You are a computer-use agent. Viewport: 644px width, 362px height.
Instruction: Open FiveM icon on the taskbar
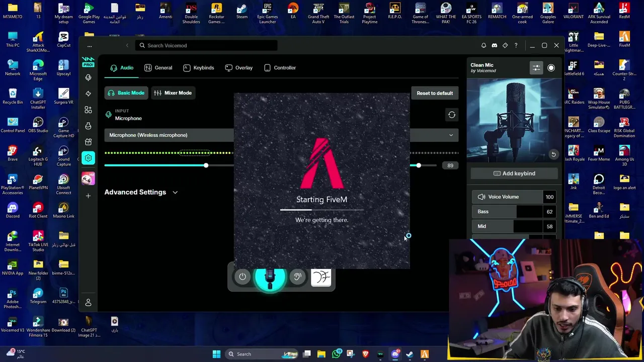(424, 354)
